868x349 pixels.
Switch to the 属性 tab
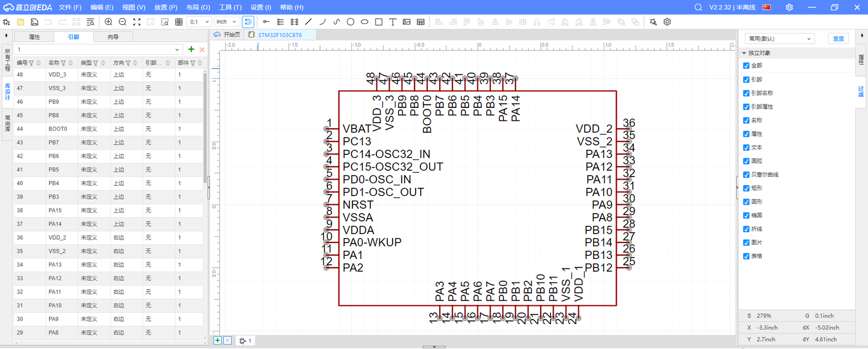pos(34,37)
